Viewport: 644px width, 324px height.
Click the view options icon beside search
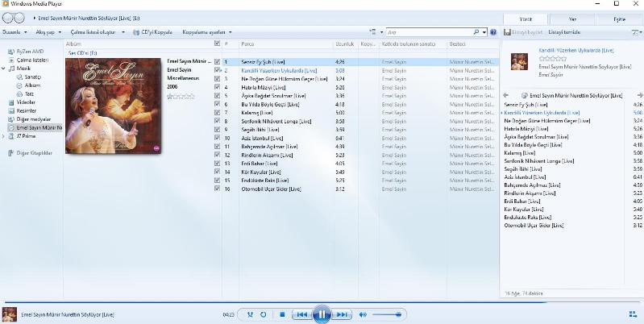click(373, 32)
